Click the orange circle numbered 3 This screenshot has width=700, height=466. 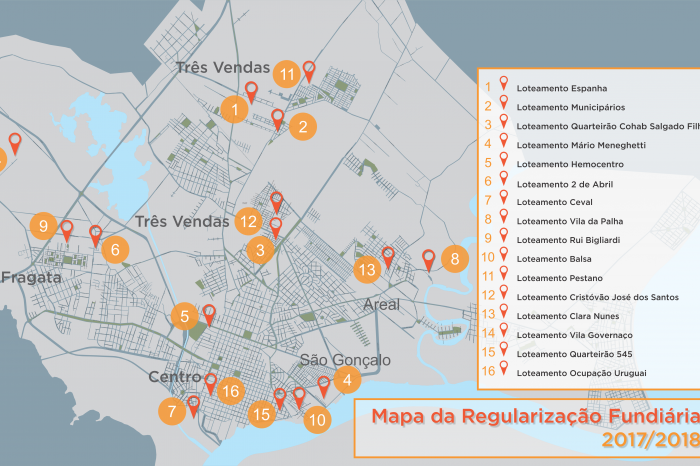tap(260, 250)
